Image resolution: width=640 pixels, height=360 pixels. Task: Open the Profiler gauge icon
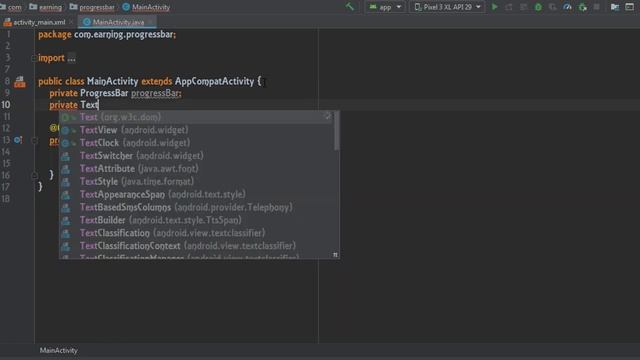[x=567, y=7]
